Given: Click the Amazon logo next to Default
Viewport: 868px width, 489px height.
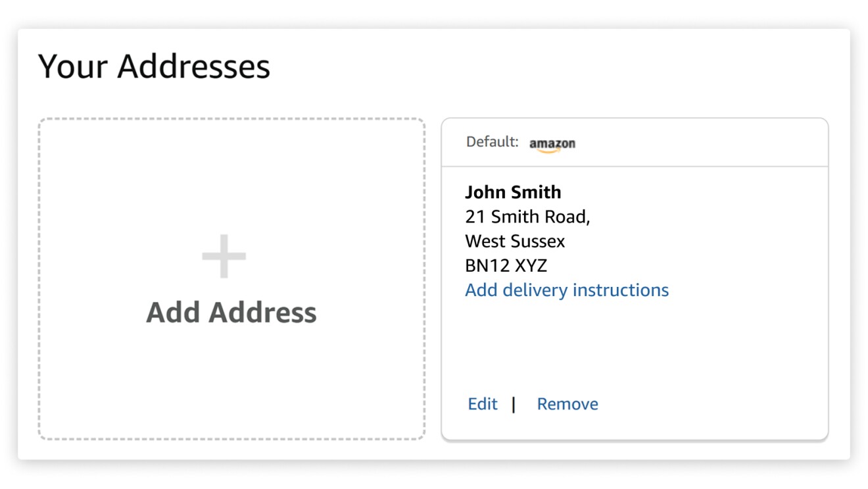Looking at the screenshot, I should click(552, 144).
